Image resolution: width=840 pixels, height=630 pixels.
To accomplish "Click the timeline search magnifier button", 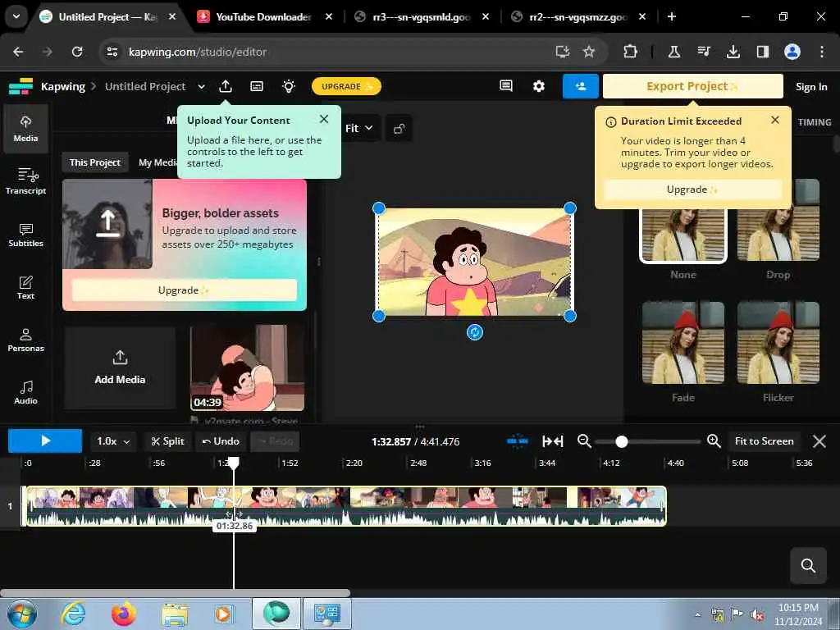I will click(x=808, y=565).
